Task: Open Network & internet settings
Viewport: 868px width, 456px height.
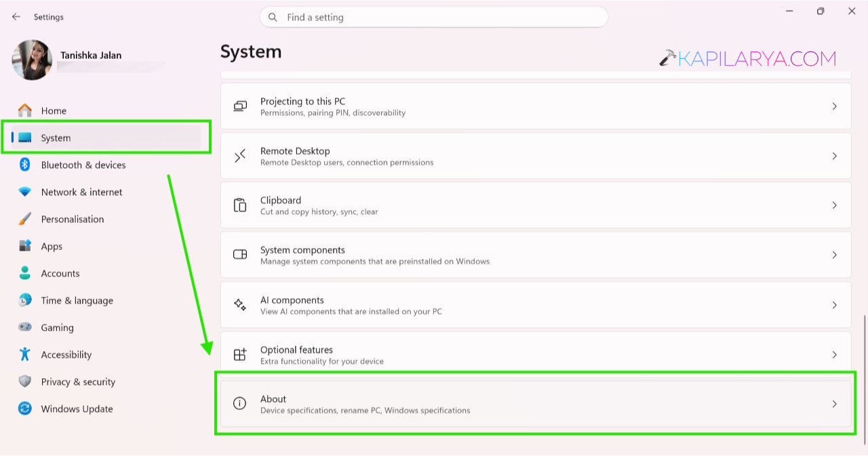Action: point(105,192)
